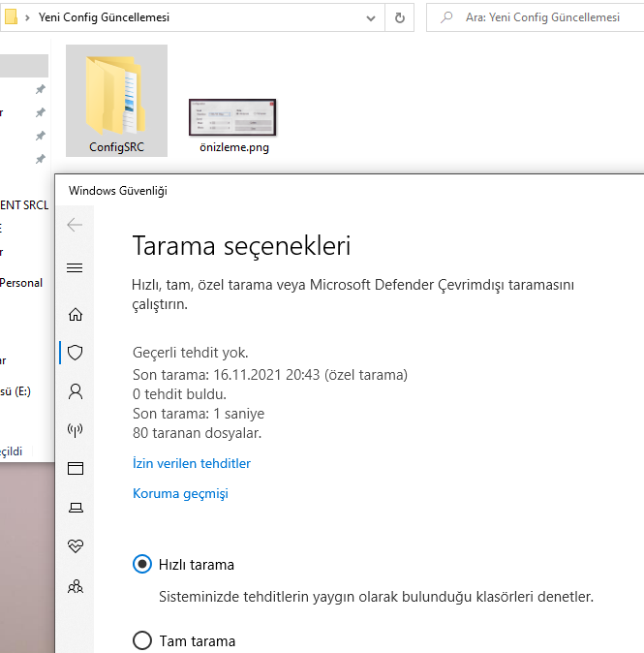Select the Personal item in Explorer sidebar
Screen dimensions: 644x653
pos(21,283)
